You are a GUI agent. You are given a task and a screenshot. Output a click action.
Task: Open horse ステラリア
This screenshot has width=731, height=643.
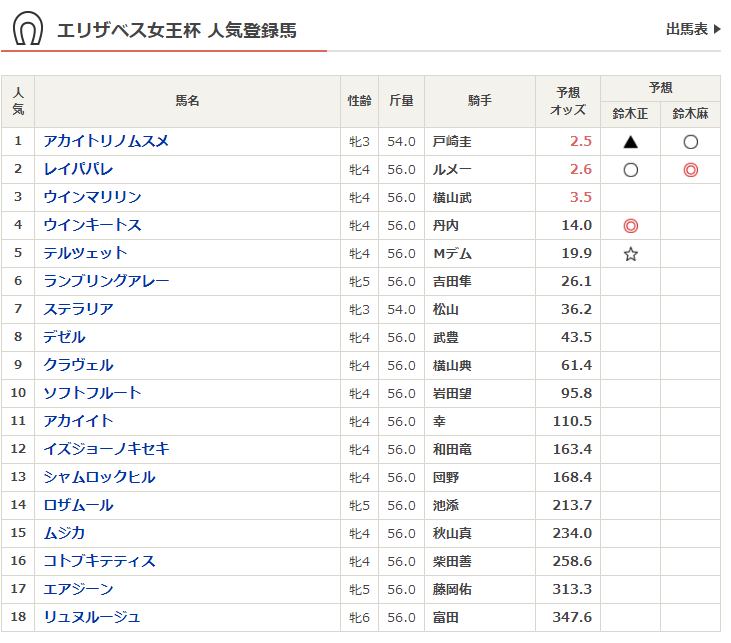78,309
